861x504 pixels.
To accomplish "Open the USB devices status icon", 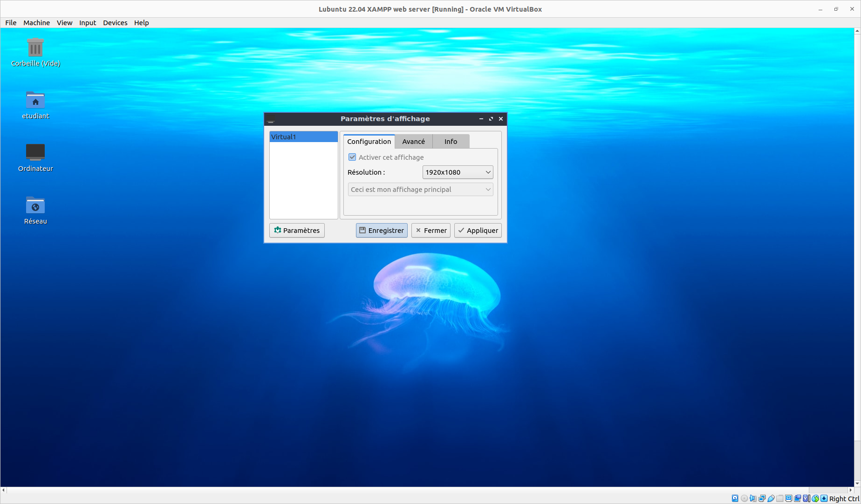I will point(771,498).
